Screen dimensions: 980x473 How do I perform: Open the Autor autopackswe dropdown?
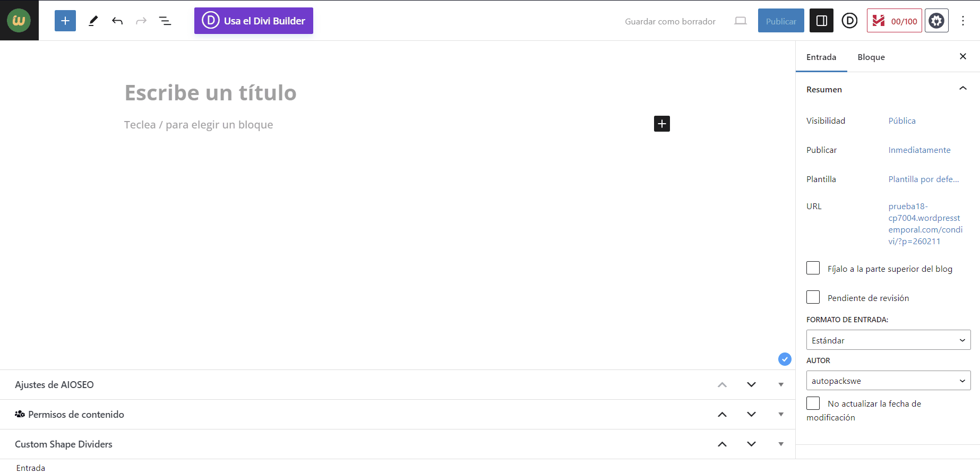(888, 381)
